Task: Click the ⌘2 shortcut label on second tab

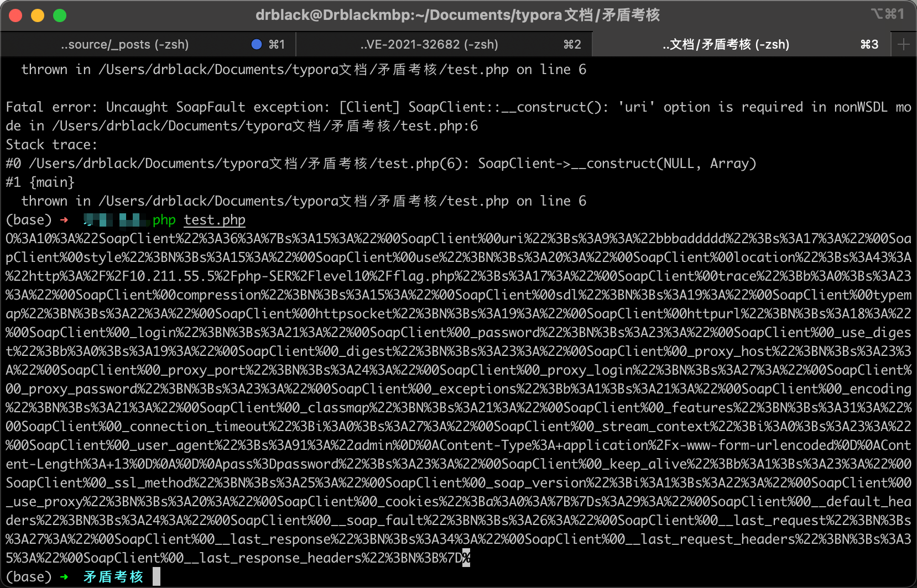Action: [x=572, y=44]
